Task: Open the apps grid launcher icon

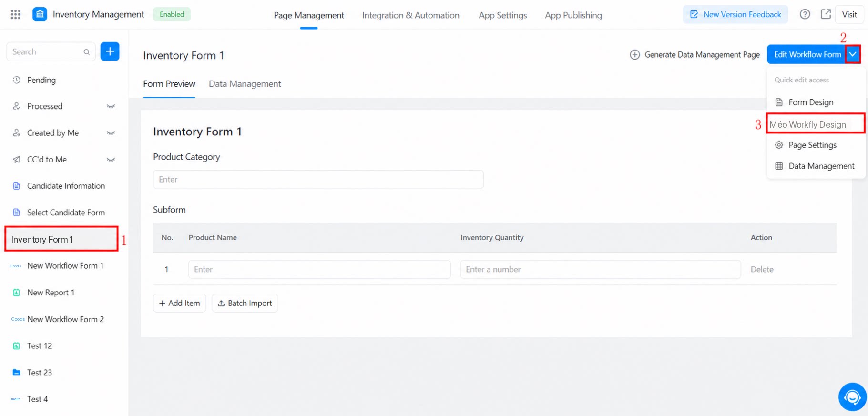Action: click(16, 14)
